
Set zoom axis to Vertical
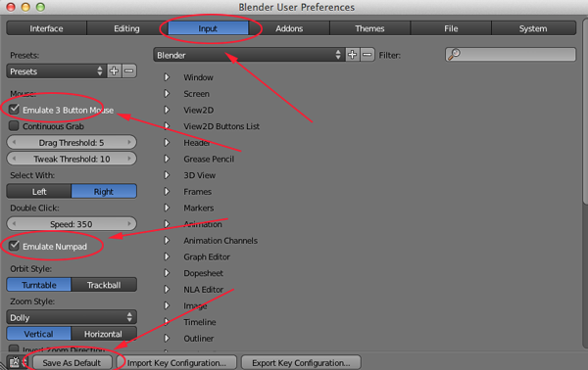(x=38, y=334)
